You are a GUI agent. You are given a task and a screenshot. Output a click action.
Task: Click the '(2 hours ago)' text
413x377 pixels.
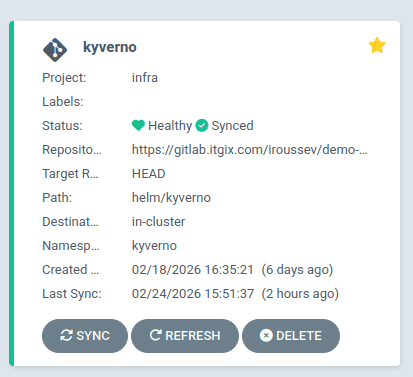point(300,294)
